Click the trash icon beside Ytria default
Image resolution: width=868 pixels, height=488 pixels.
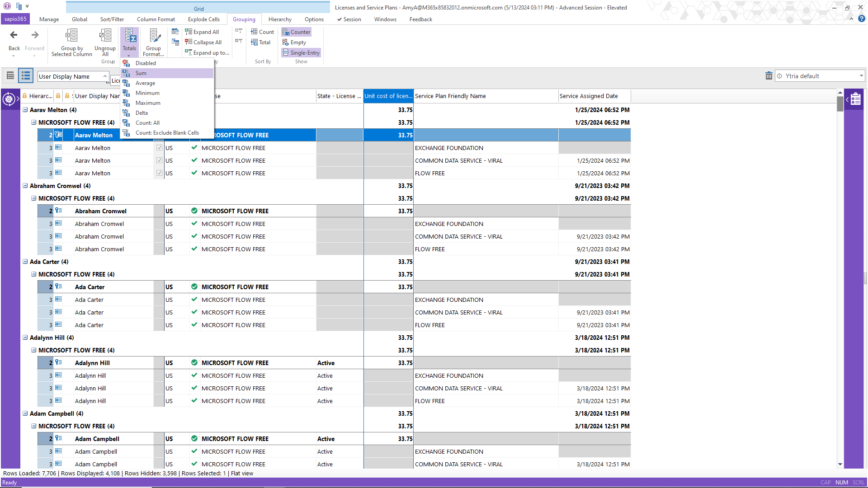click(769, 76)
